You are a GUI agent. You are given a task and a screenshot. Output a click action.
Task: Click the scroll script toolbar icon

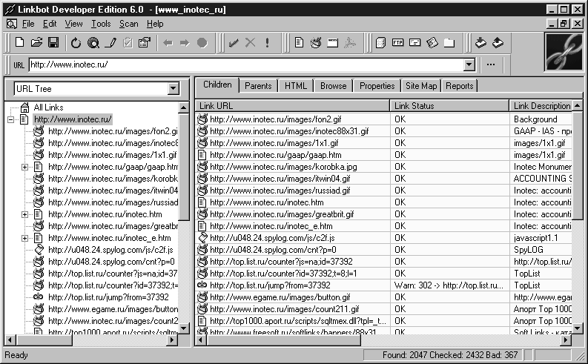(432, 43)
